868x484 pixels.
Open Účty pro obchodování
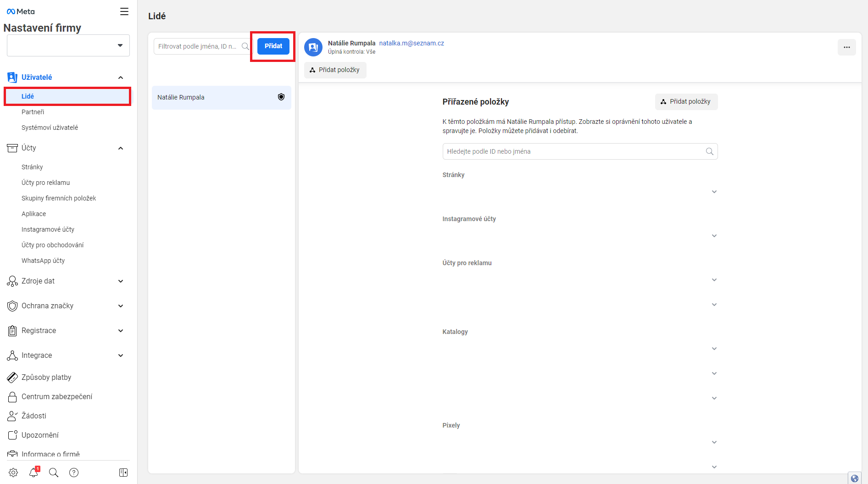52,245
